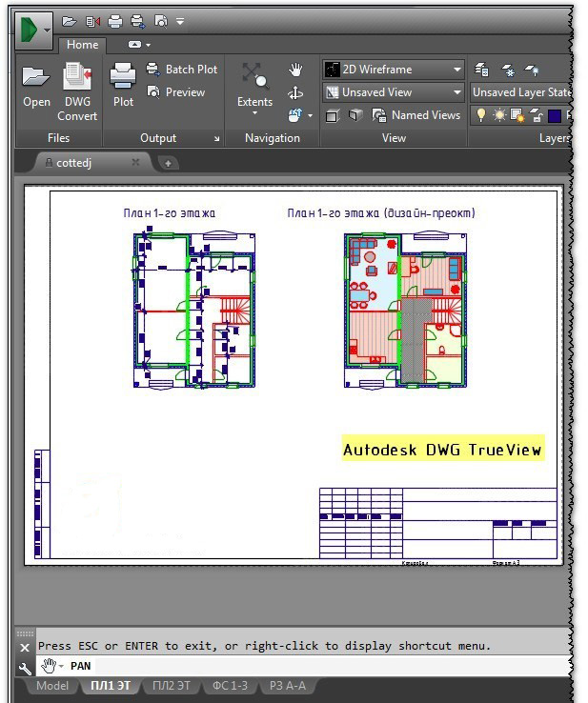Click the Named Views button
Viewport: 588px width, 703px height.
[x=415, y=115]
